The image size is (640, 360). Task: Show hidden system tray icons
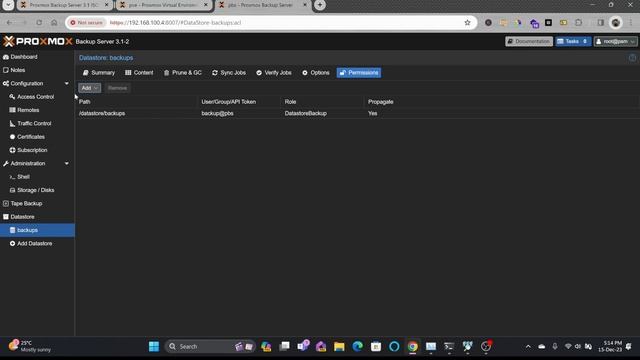[x=528, y=347]
